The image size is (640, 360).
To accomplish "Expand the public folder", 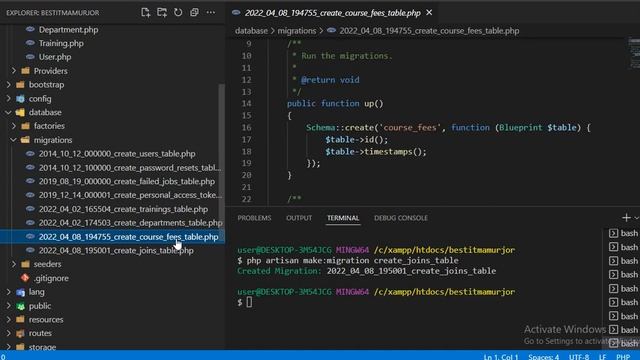I will point(40,306).
